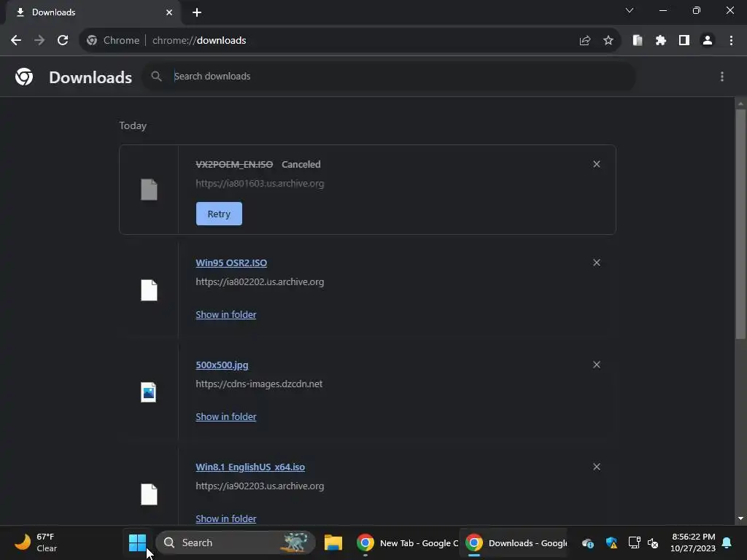Screen dimensions: 747x560
Task: Open the tab search chevron
Action: [x=630, y=10]
